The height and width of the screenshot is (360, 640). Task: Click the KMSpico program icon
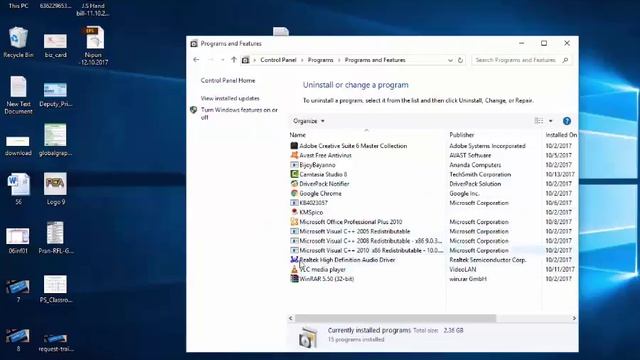(294, 212)
